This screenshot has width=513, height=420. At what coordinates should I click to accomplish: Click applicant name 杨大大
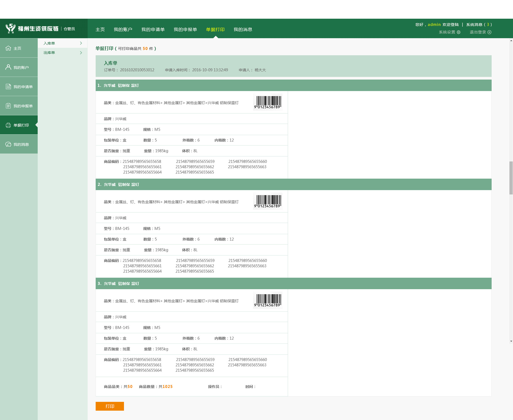click(x=260, y=70)
